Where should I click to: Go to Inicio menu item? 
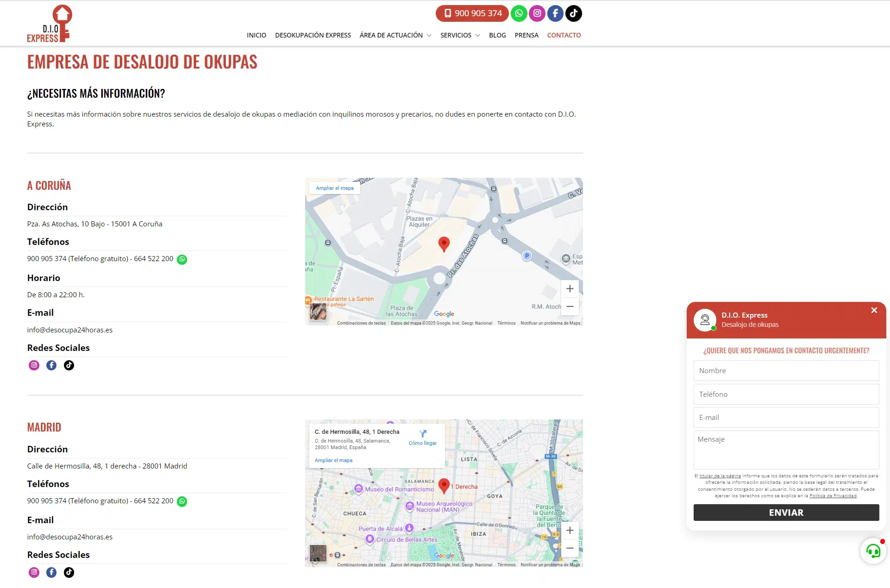(257, 35)
